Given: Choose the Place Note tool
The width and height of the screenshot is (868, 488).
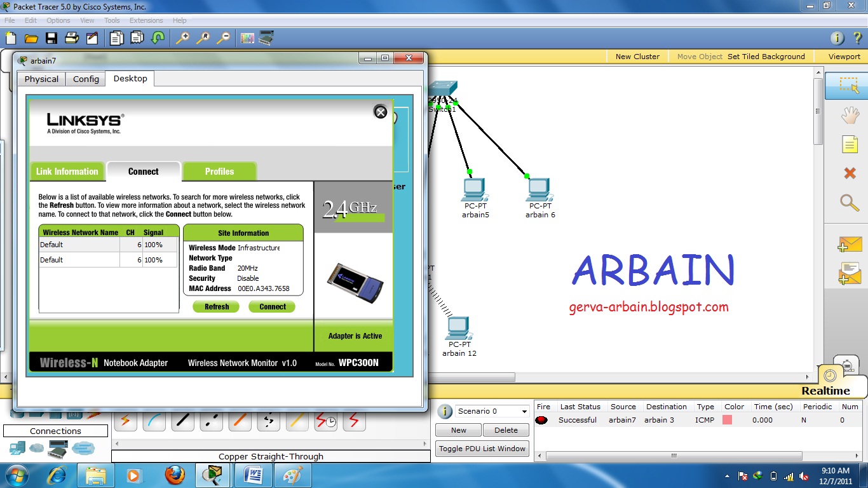Looking at the screenshot, I should pyautogui.click(x=850, y=144).
